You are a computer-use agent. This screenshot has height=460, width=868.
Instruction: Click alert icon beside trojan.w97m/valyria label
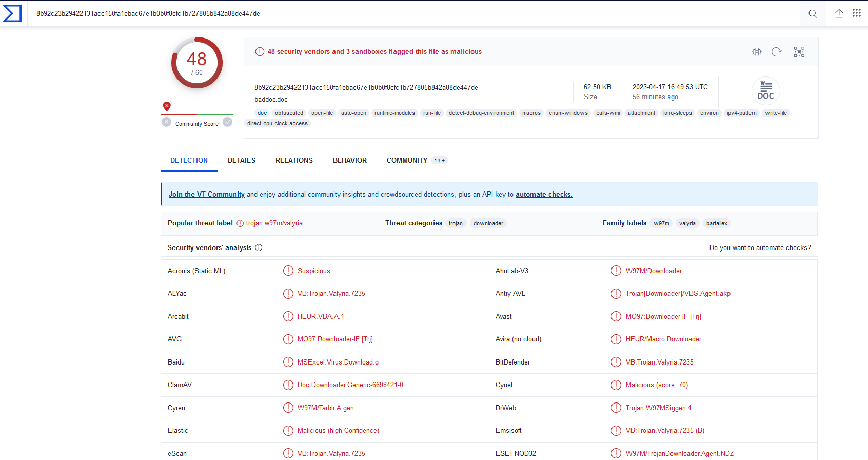point(240,223)
